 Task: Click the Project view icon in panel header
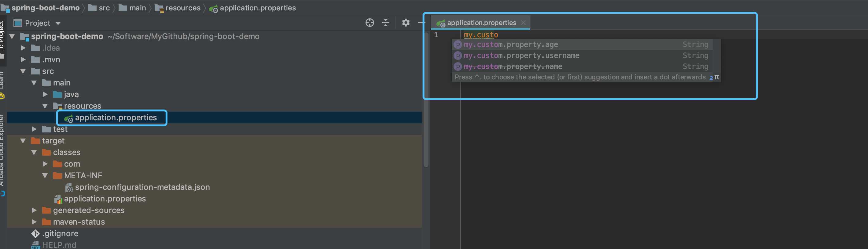(x=17, y=23)
